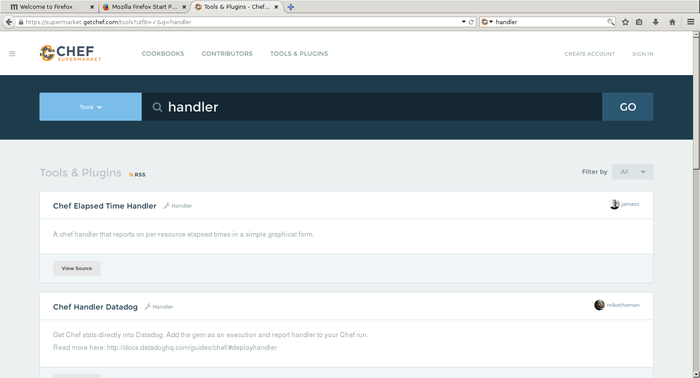Click the Firefox back arrow button
This screenshot has width=700, height=378.
pos(8,22)
